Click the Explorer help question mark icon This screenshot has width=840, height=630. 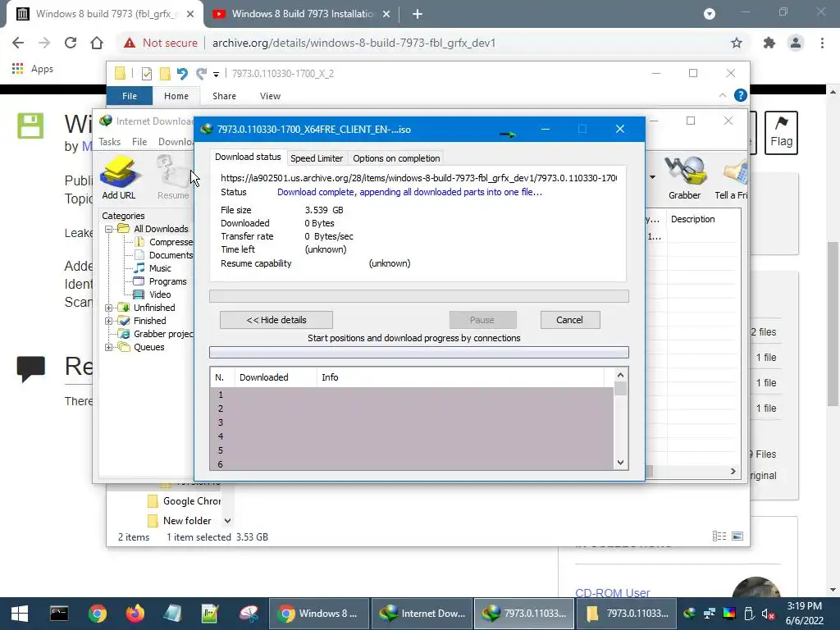[x=741, y=95]
